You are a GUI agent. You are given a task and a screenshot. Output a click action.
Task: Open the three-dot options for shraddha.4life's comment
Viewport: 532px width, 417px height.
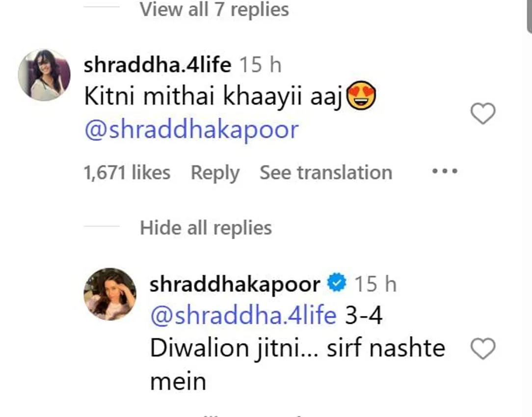445,171
